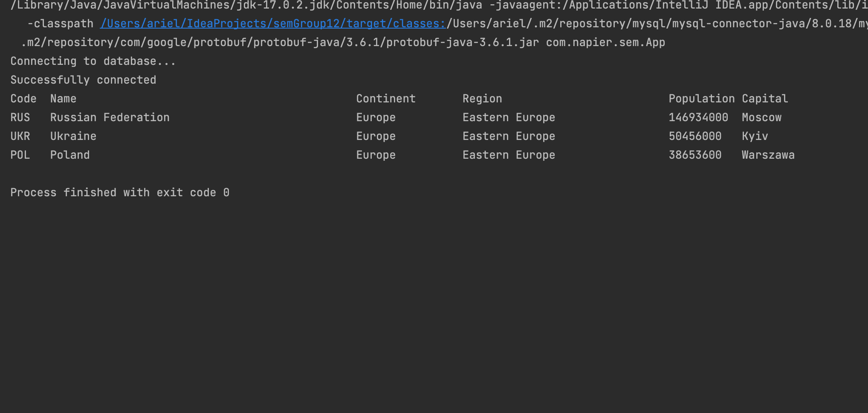868x413 pixels.
Task: Click 'Eastern Europe' in the Ukraine row
Action: 509,136
